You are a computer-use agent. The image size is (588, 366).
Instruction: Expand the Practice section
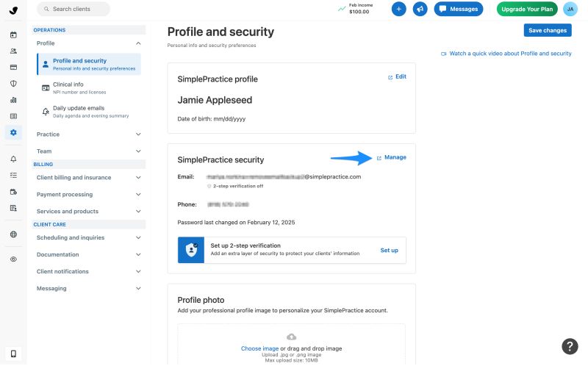coord(88,134)
